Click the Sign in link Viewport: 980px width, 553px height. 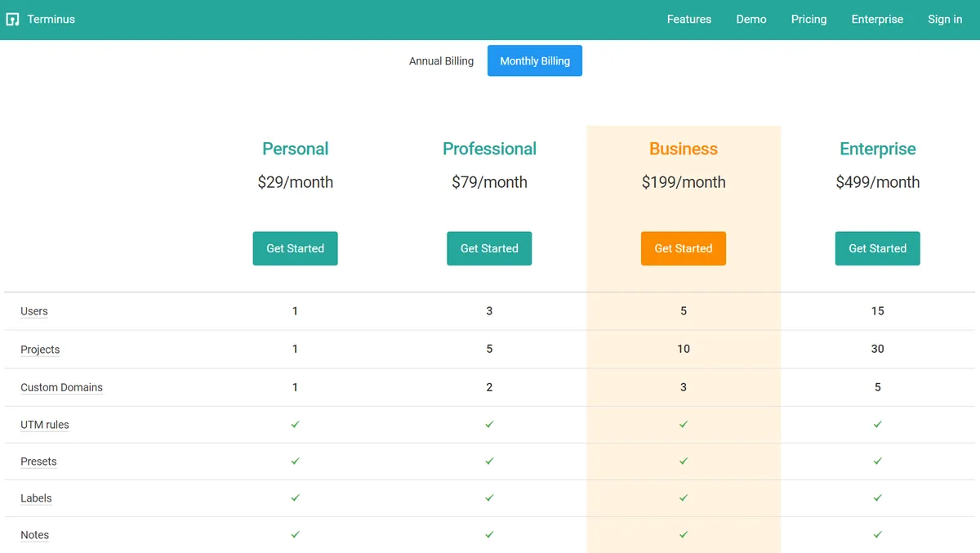tap(944, 20)
